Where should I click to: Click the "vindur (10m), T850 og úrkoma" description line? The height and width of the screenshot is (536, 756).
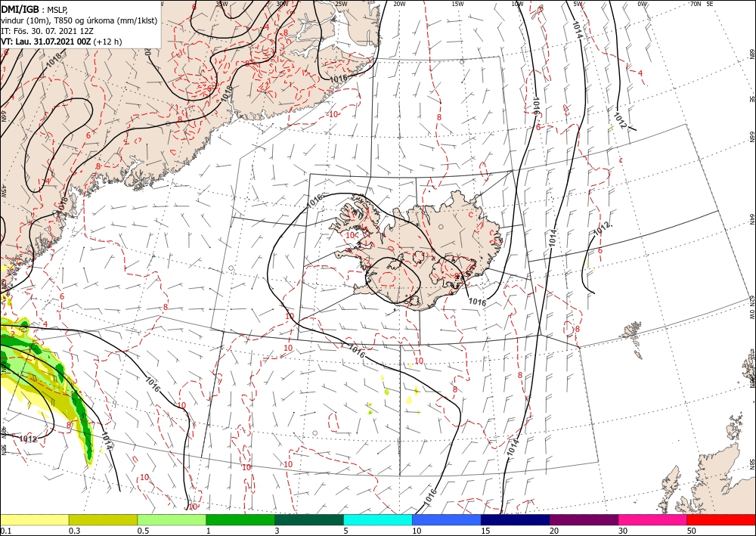pos(79,20)
